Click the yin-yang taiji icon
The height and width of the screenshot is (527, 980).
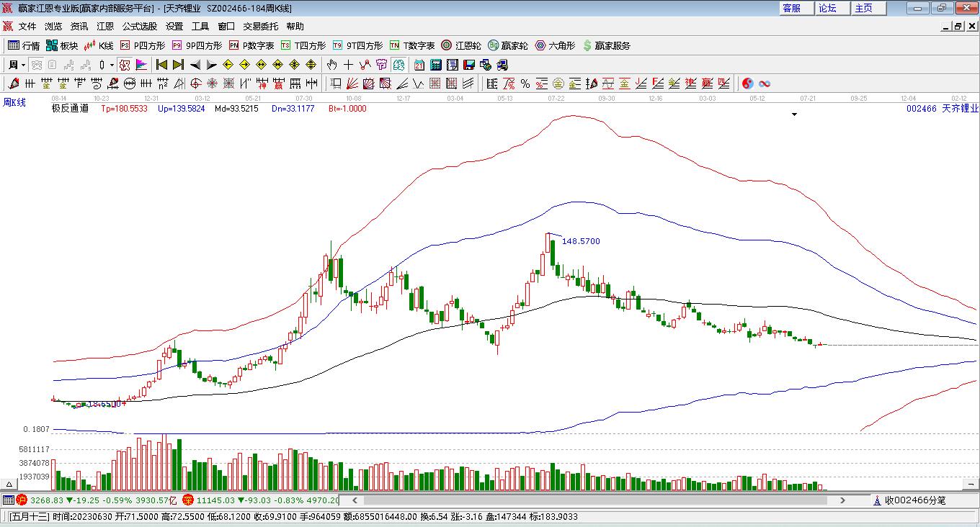pyautogui.click(x=747, y=84)
